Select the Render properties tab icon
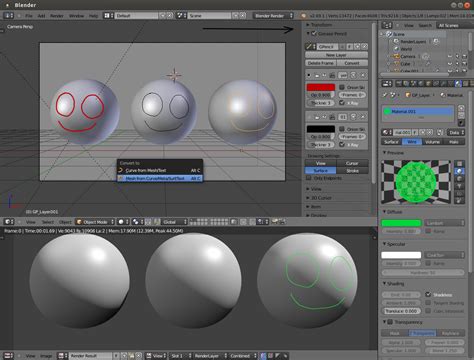Screen dimensions: 474x360 click(398, 84)
